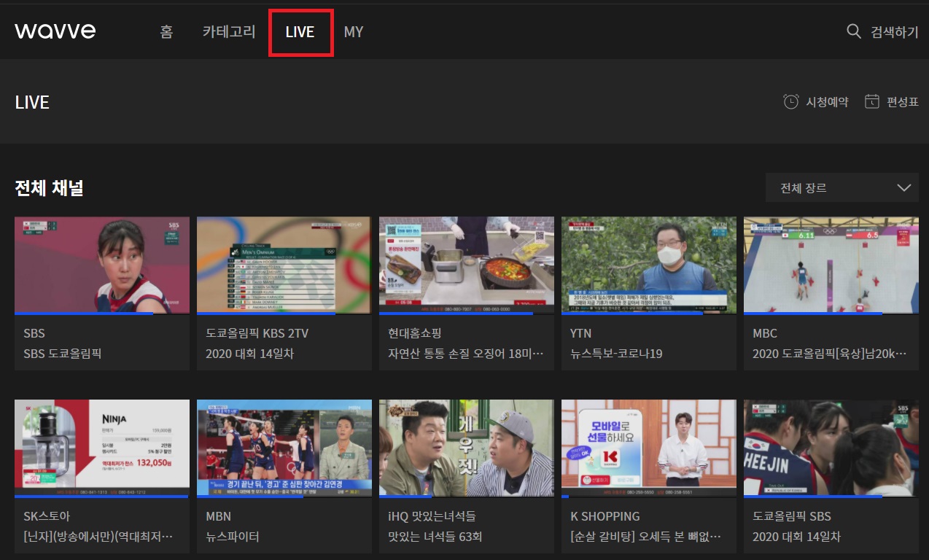Click the SBS thumbnail progress bar

pyautogui.click(x=102, y=314)
